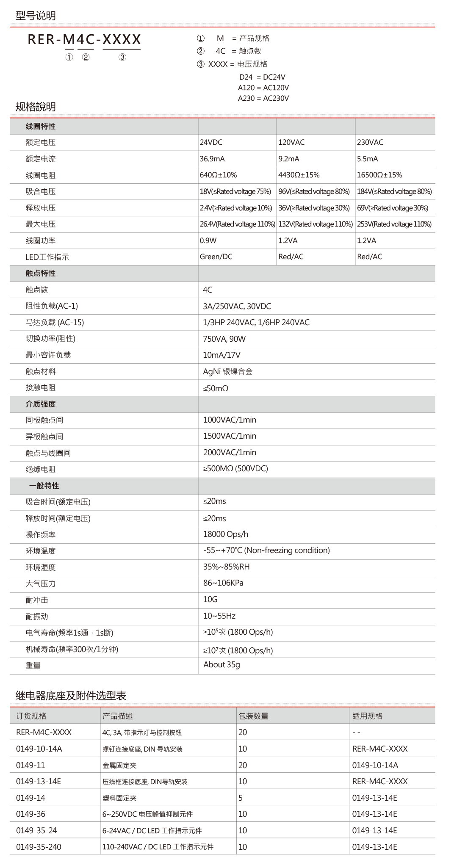The image size is (465, 868).
Task: Click the '9.2mA' rated current value
Action: pos(289,159)
